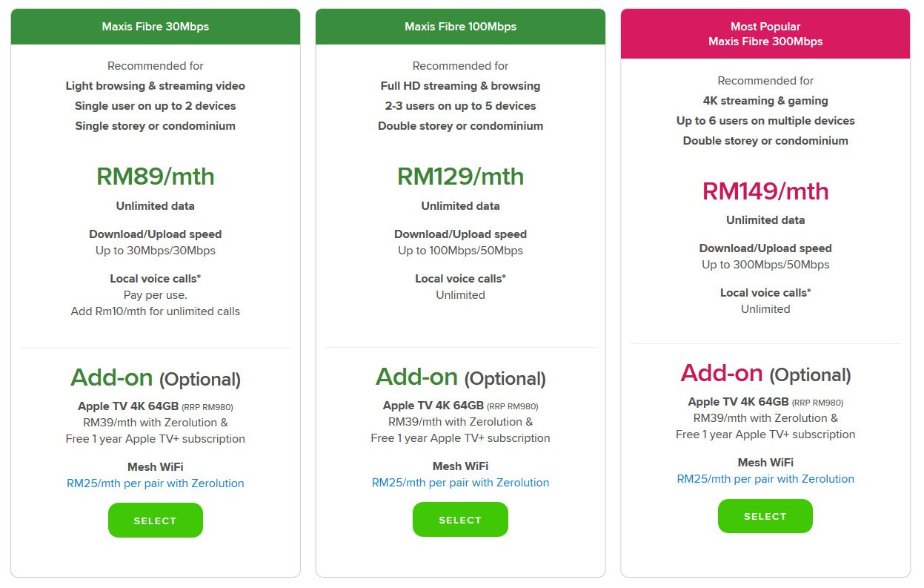Screen dimensions: 924x588
Task: Select the Maxis Fibre 300Mbps plan
Action: [x=765, y=515]
